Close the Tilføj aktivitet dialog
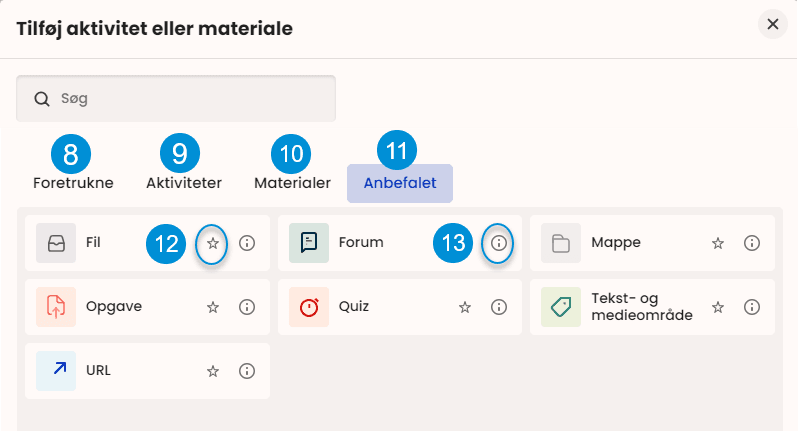The height and width of the screenshot is (431, 798). [x=772, y=24]
